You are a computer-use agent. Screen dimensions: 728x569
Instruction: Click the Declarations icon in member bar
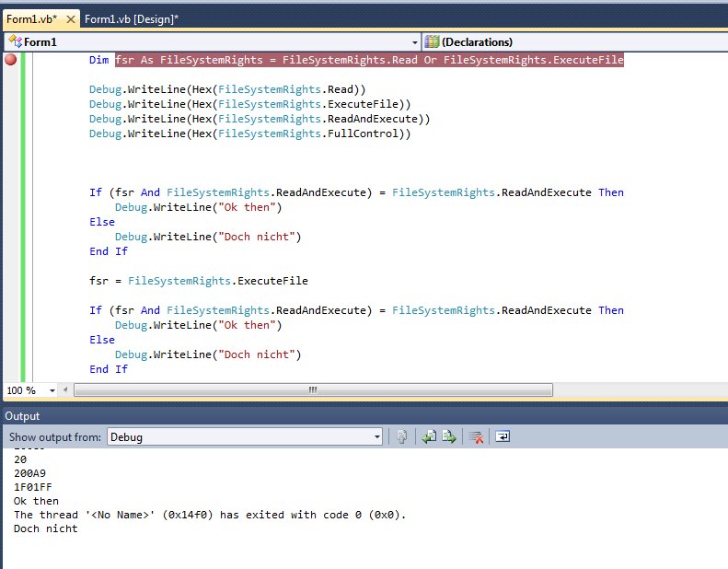click(432, 41)
